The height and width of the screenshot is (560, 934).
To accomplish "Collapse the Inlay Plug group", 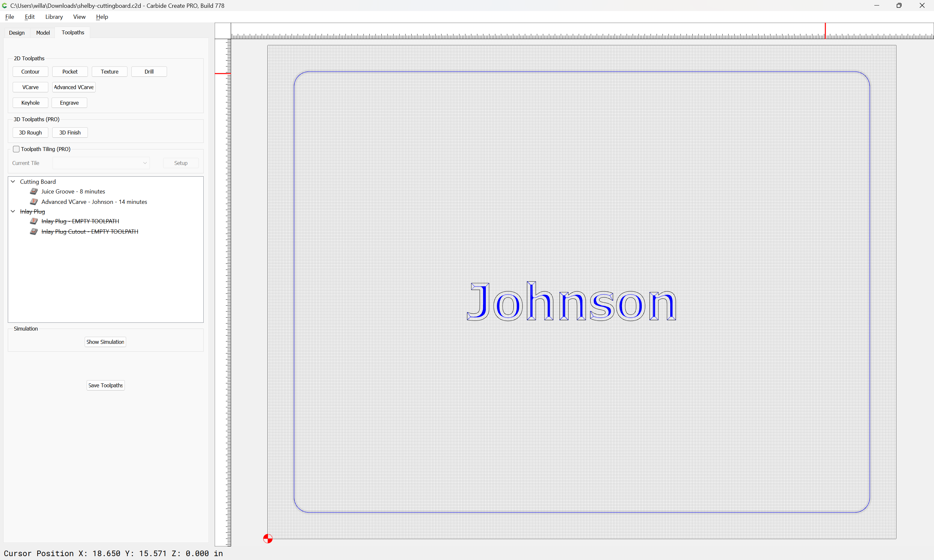I will 13,211.
